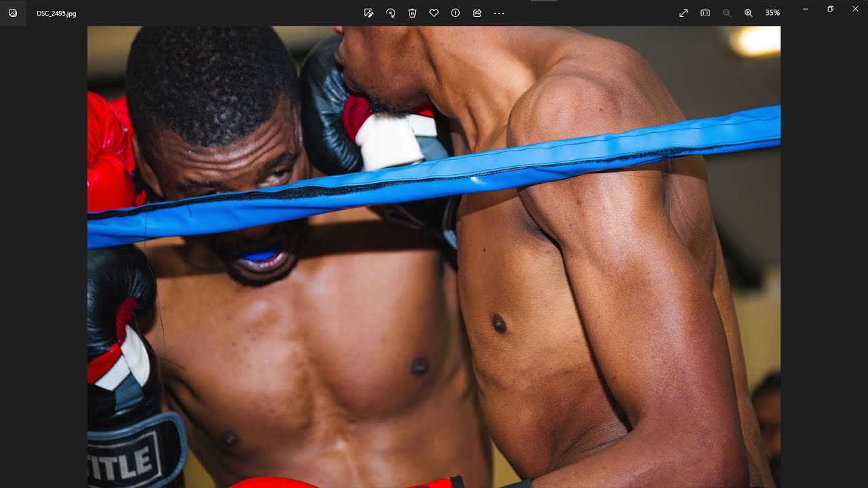Switch to actual size view icon
This screenshot has width=868, height=488.
coord(705,13)
